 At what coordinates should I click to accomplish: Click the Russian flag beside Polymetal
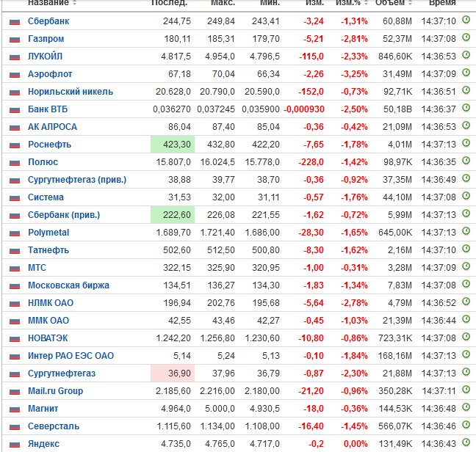pyautogui.click(x=15, y=233)
